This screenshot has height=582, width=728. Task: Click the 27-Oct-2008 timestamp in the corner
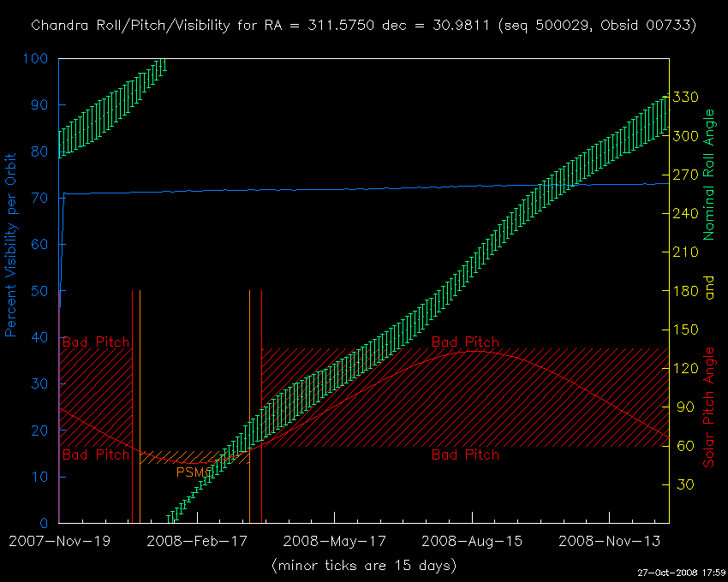click(x=682, y=573)
